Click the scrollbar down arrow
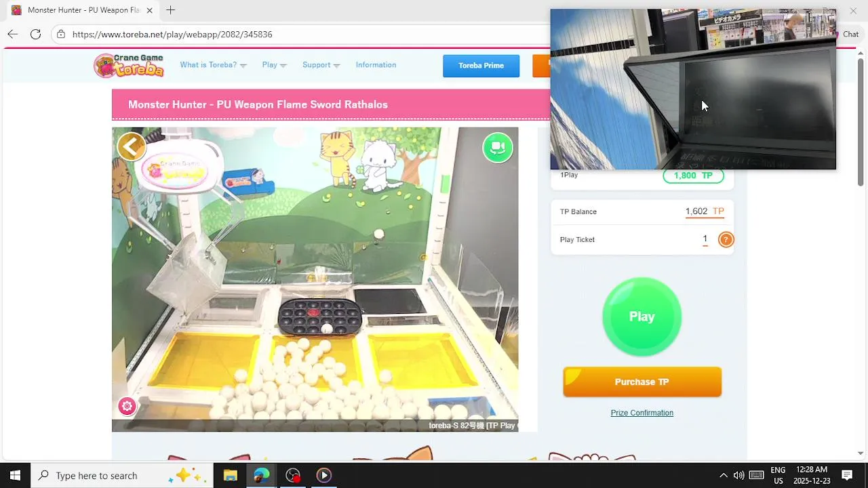The width and height of the screenshot is (868, 488). [x=861, y=453]
